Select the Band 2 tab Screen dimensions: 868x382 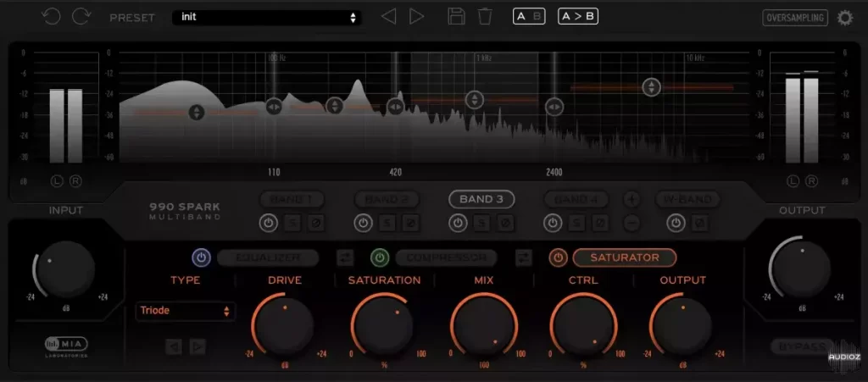point(387,200)
